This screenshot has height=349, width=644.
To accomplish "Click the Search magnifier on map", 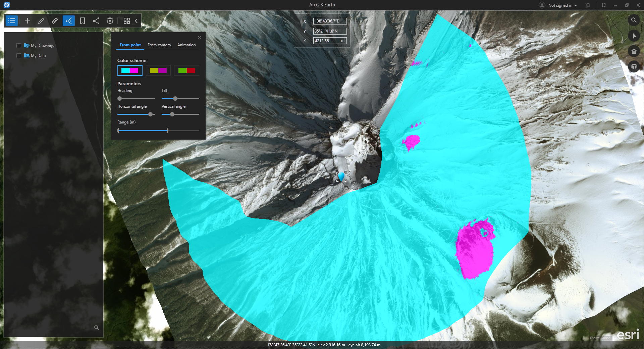I will tap(634, 20).
